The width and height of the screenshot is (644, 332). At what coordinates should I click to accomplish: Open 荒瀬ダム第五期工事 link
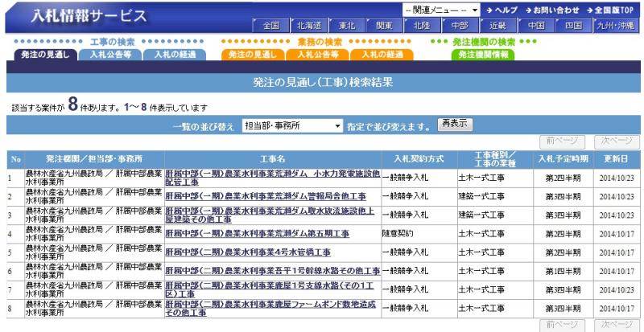257,234
